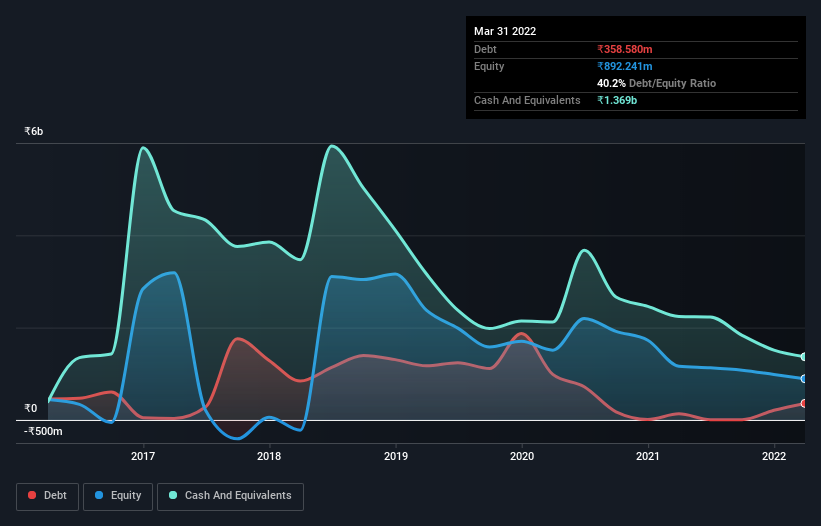Image resolution: width=821 pixels, height=526 pixels.
Task: Click the Mar 31 2022 tooltip date
Action: [x=505, y=31]
